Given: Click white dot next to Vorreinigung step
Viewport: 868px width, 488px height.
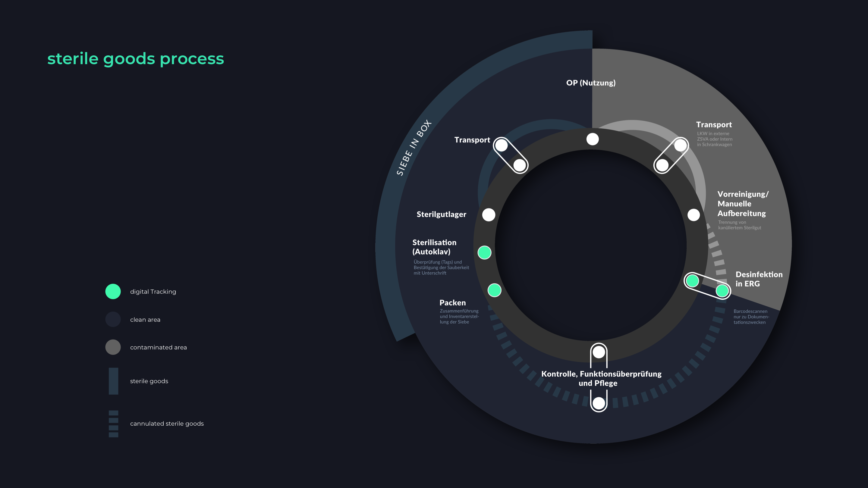Looking at the screenshot, I should [693, 215].
